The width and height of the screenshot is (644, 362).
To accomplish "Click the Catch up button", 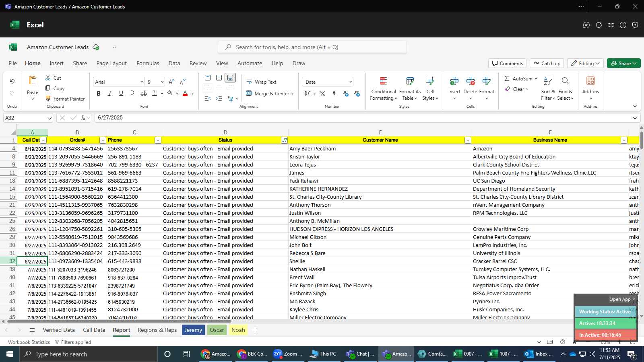I will (547, 63).
